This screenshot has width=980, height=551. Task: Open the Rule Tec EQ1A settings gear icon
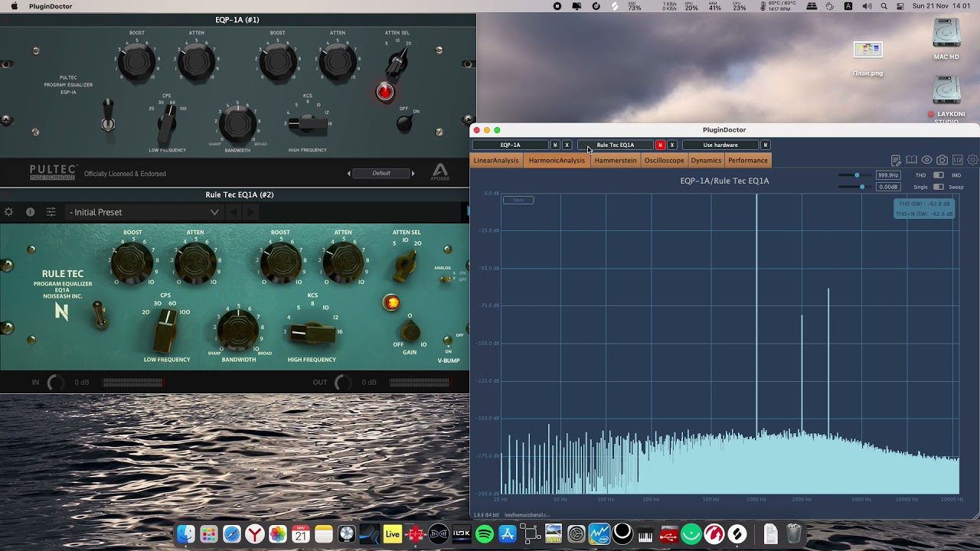(9, 212)
